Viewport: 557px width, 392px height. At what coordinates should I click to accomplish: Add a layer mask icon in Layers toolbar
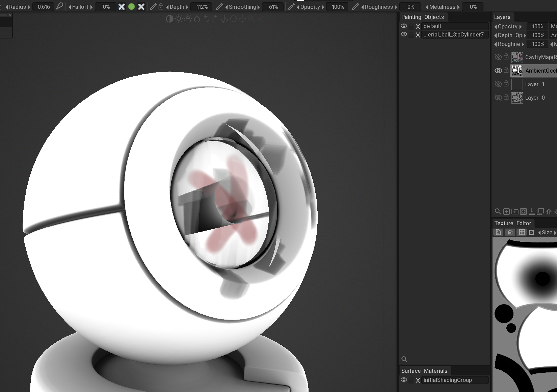pyautogui.click(x=523, y=211)
